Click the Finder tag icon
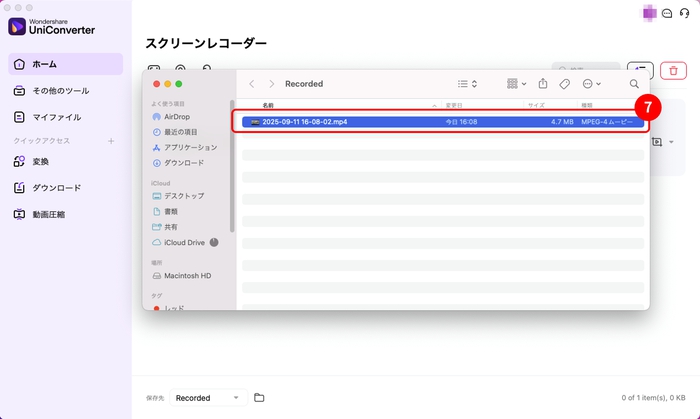 tap(564, 84)
